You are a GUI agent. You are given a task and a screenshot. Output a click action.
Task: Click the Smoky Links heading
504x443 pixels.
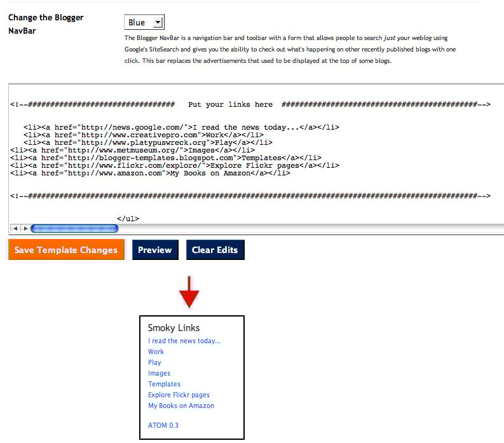point(174,328)
